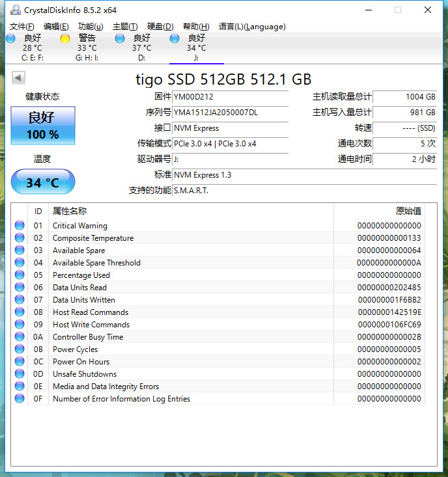This screenshot has width=448, height=477.
Task: Open the 功能(u) menu
Action: (91, 27)
